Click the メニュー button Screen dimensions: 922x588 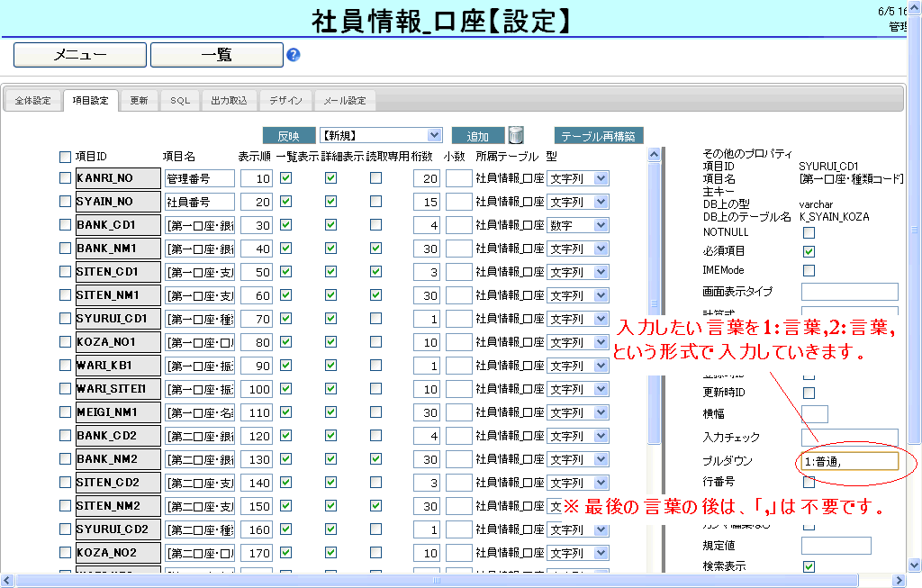click(80, 55)
